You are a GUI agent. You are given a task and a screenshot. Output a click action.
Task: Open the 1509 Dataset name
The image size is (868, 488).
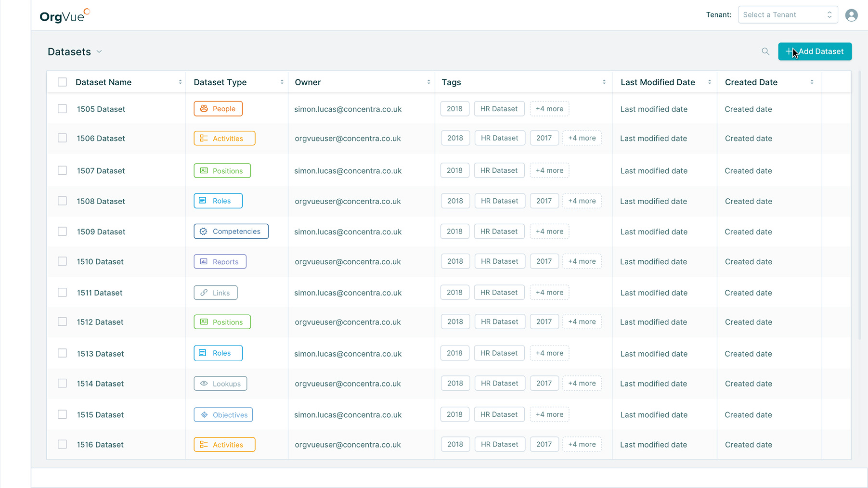tap(101, 232)
